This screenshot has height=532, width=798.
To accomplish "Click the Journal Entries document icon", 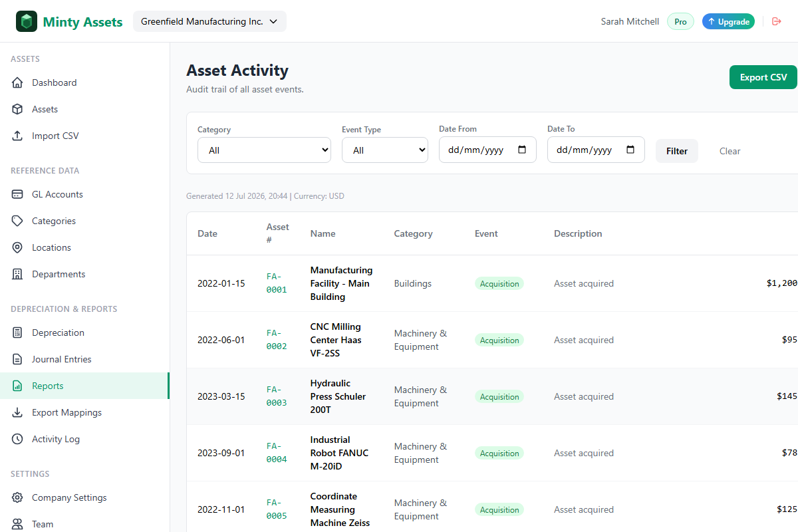I will [x=18, y=359].
